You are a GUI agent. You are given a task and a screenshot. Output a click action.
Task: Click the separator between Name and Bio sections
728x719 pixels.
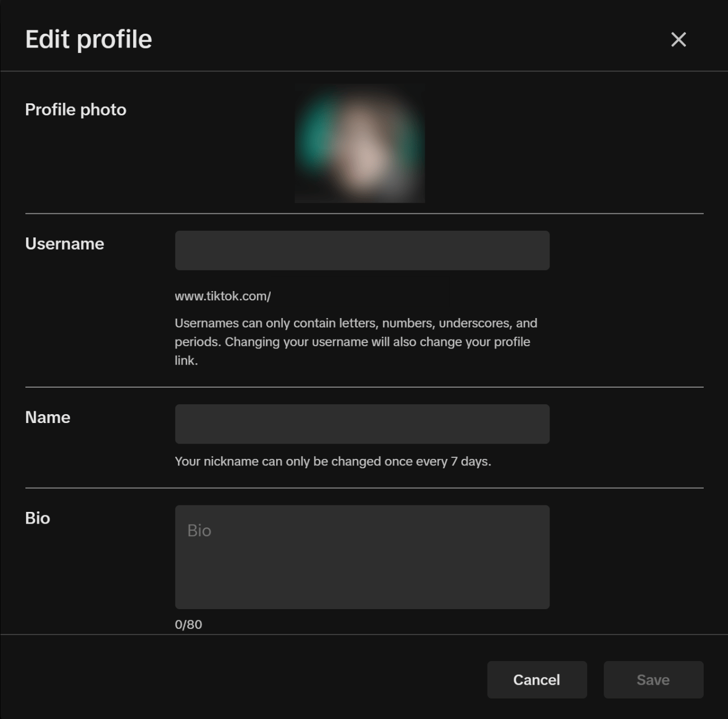point(364,488)
